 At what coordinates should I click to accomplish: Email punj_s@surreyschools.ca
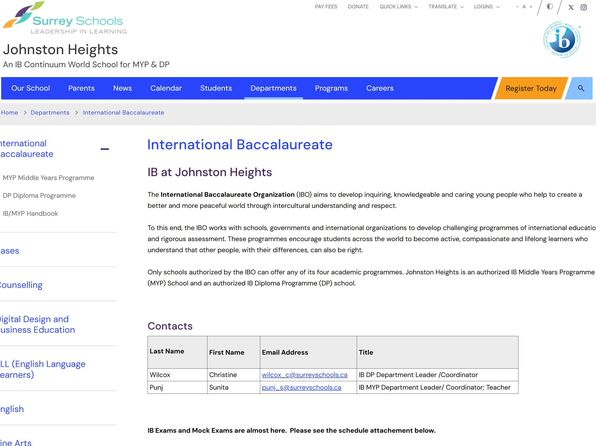click(x=301, y=387)
